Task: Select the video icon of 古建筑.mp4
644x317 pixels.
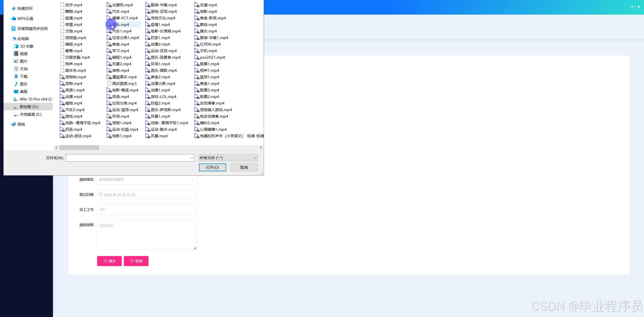Action: coord(109,5)
